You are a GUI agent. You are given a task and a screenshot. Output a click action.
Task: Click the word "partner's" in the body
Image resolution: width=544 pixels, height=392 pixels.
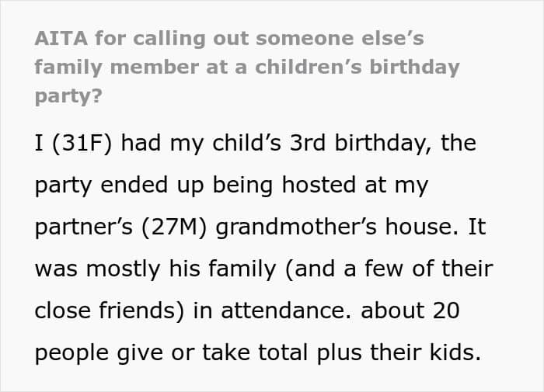point(81,227)
